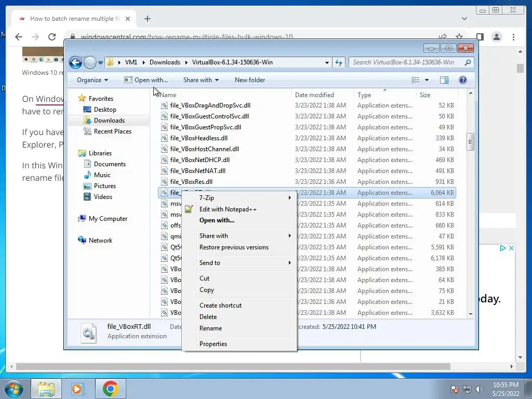
Task: Open the address bar history dropdown arrow
Action: (327, 62)
